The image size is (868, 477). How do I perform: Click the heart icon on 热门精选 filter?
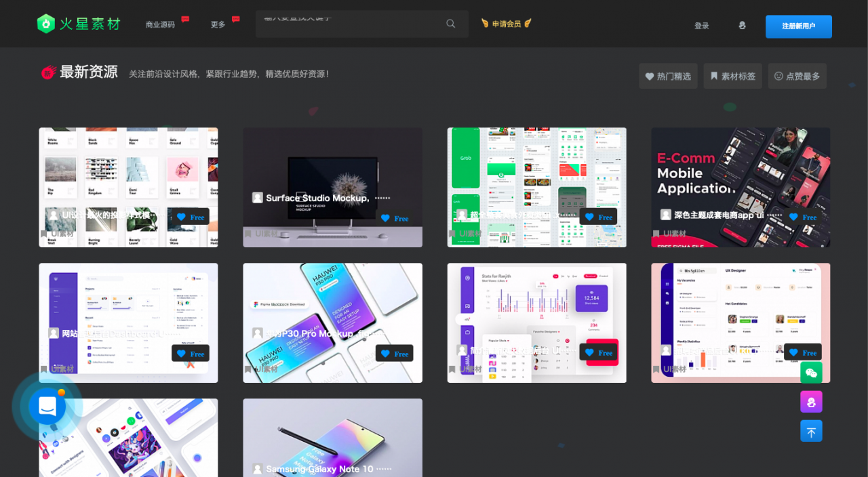(x=650, y=76)
